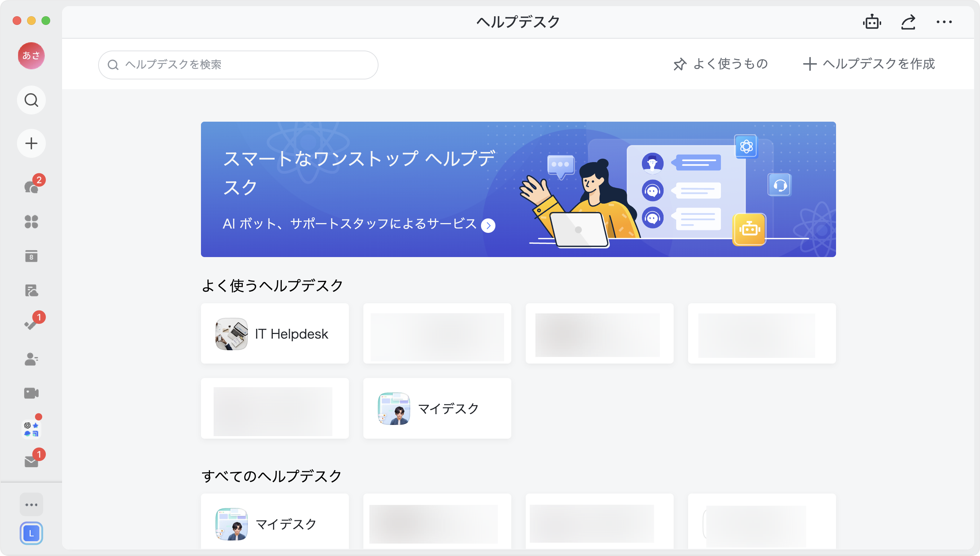Expand the sidebar overflow menu with three dots
Viewport: 980px width, 556px height.
click(x=31, y=504)
